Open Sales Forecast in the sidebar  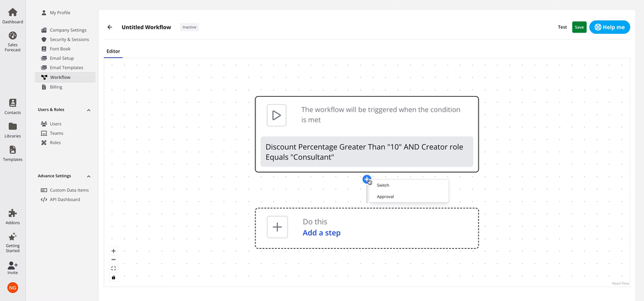coord(13,36)
